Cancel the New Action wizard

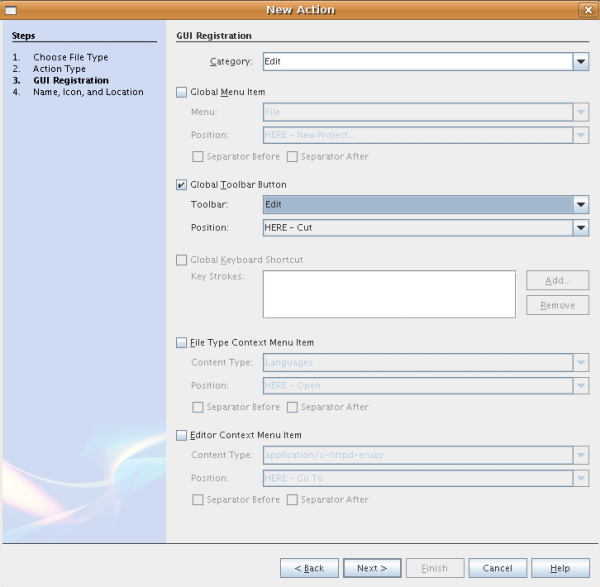click(x=497, y=568)
